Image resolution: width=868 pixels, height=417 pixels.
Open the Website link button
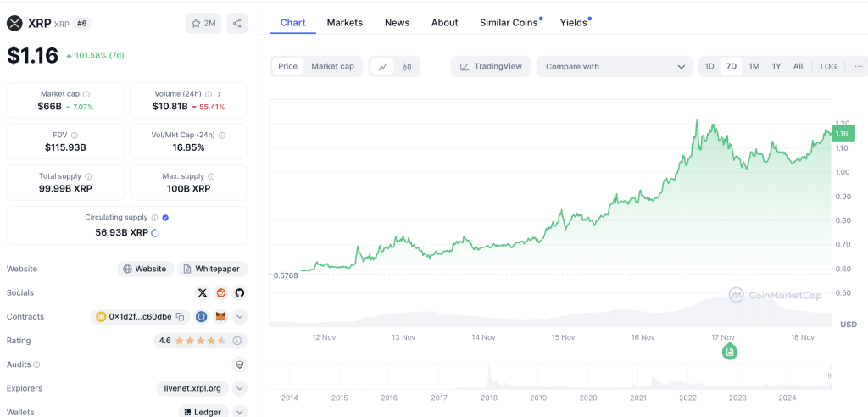point(145,270)
